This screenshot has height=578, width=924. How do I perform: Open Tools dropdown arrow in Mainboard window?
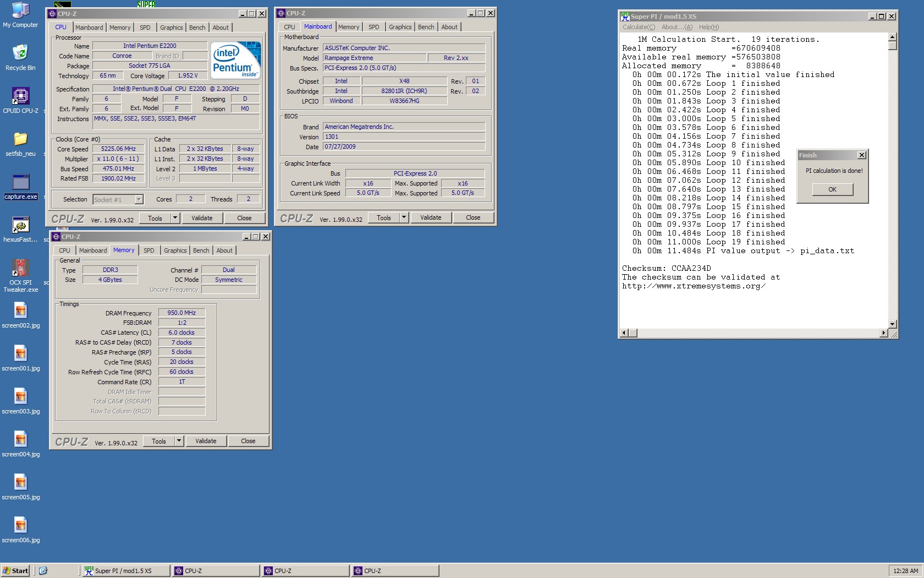[x=404, y=218]
